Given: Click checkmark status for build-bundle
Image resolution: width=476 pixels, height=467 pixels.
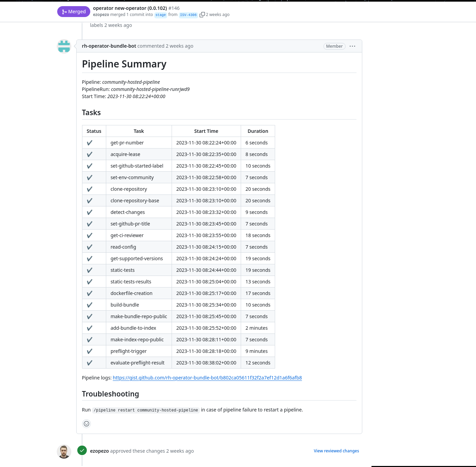Looking at the screenshot, I should (x=90, y=305).
